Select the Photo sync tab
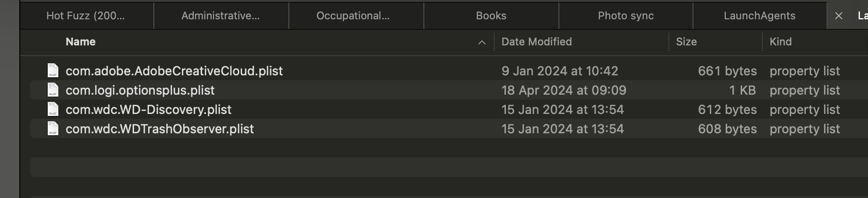The image size is (868, 198). click(x=625, y=16)
